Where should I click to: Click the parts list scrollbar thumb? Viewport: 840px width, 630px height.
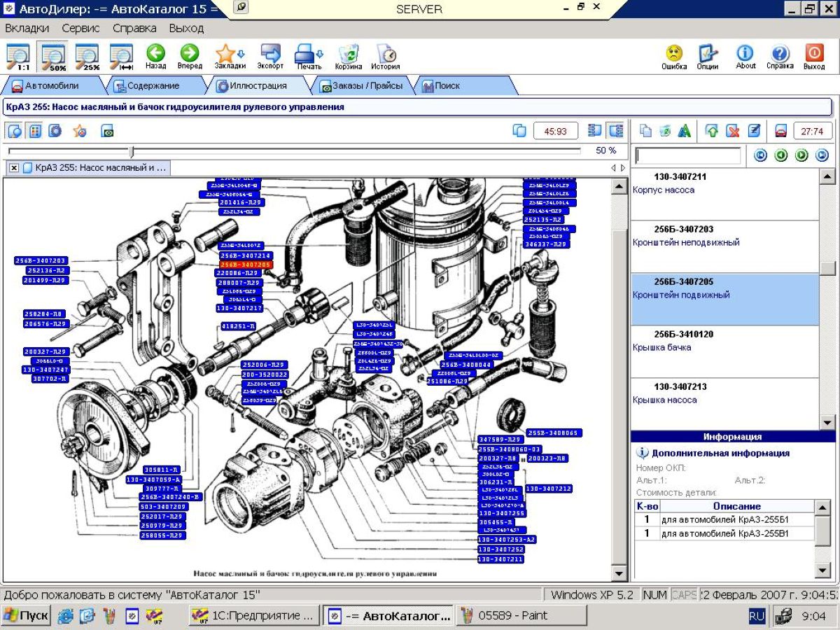pos(827,268)
